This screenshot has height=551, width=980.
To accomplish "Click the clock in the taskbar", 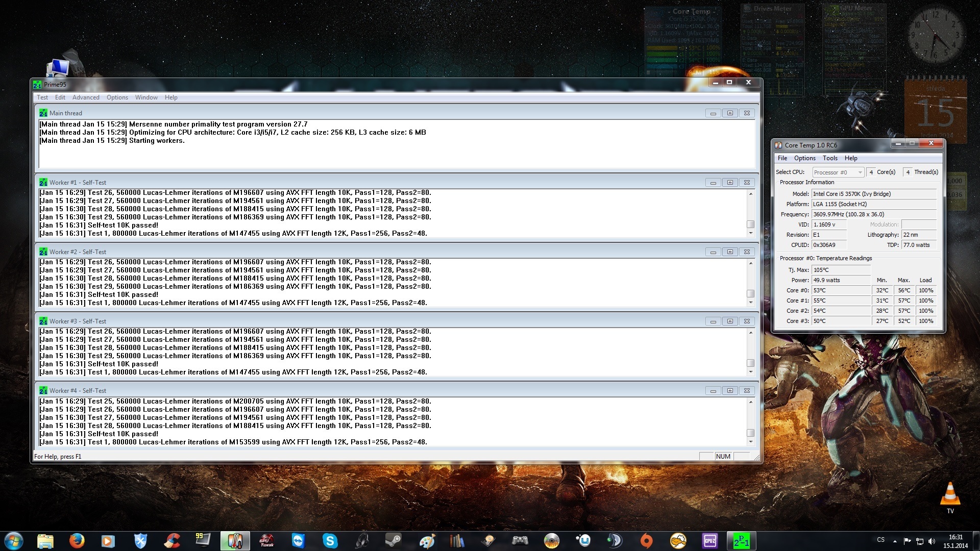I will [x=955, y=541].
